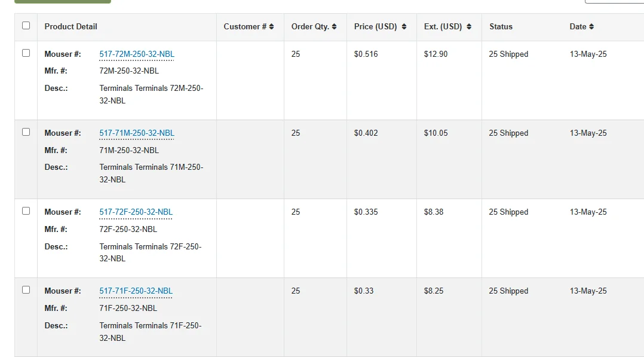The image size is (644, 357).
Task: Click the Status column header
Action: click(x=501, y=27)
